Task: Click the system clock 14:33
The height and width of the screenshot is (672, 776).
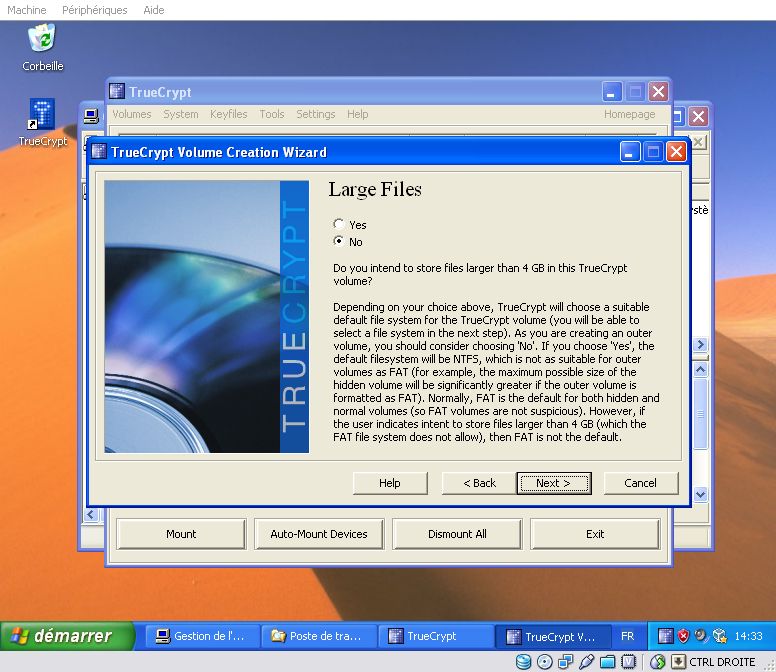Action: 748,636
